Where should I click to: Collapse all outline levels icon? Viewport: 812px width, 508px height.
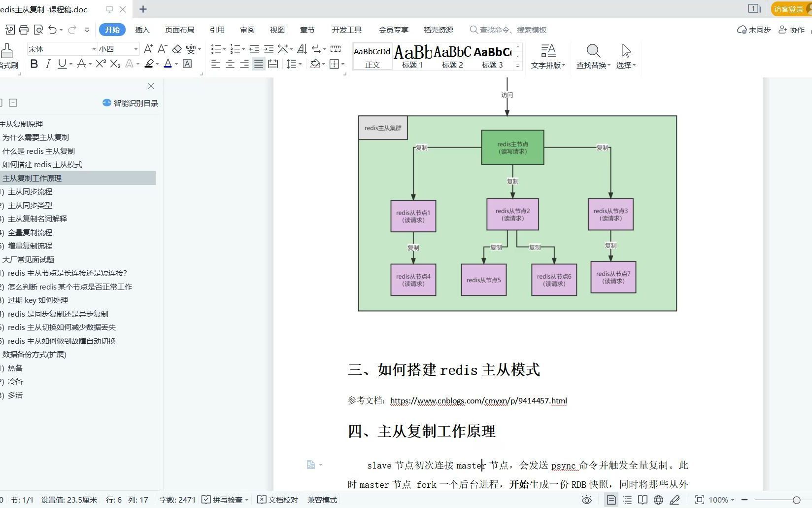[x=13, y=103]
